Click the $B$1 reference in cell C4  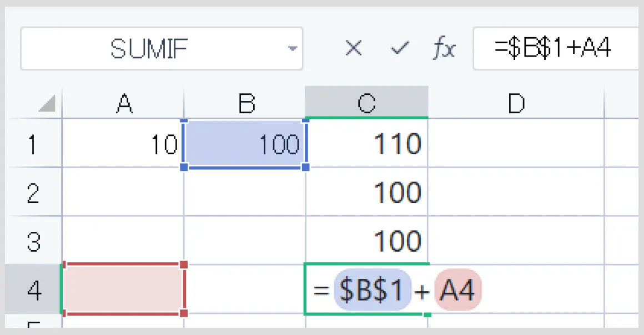(x=372, y=290)
